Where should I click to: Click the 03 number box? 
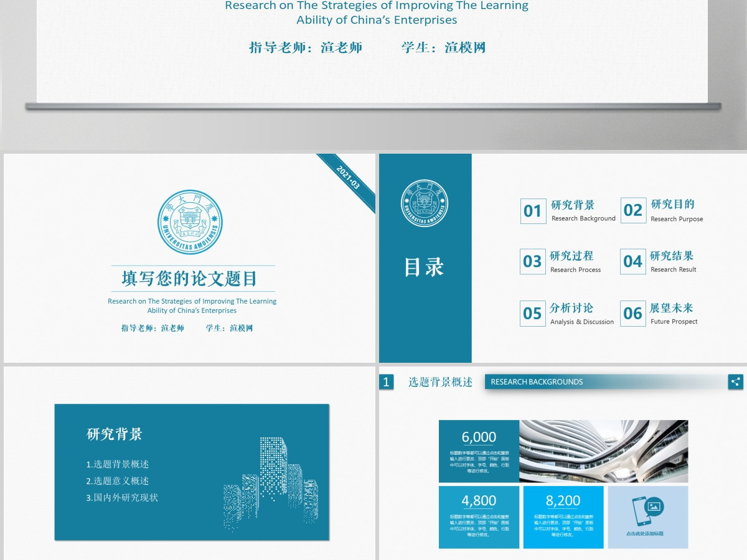tap(533, 261)
